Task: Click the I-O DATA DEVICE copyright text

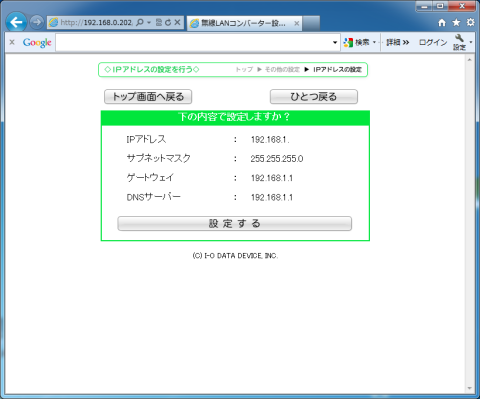Action: coord(235,256)
